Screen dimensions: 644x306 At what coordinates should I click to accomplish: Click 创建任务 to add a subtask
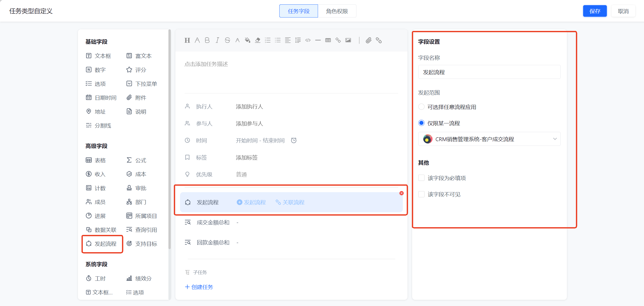[199, 287]
